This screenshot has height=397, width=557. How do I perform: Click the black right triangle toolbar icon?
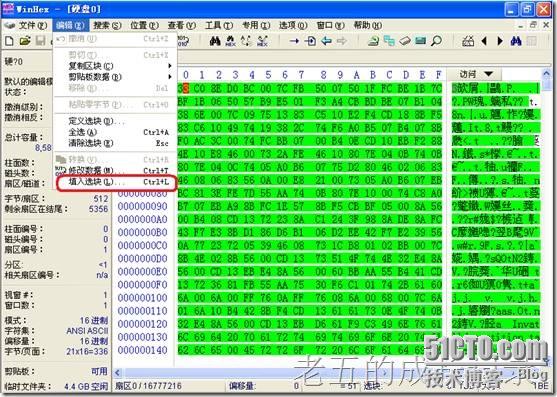tap(500, 41)
